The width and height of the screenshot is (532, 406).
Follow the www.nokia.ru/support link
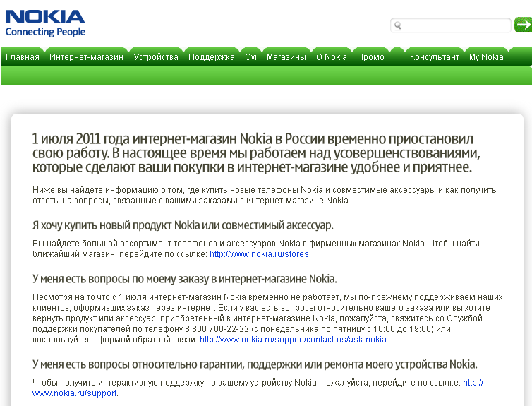tap(258, 388)
